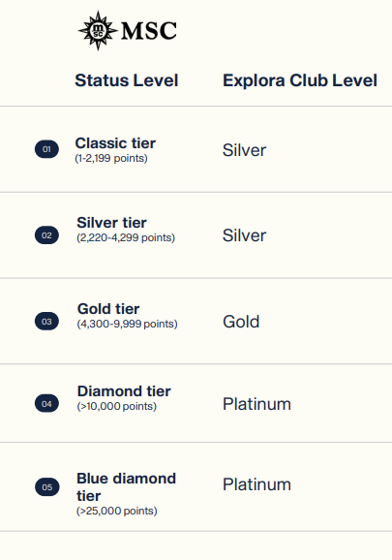Click the >25,000 points text

coord(117,511)
